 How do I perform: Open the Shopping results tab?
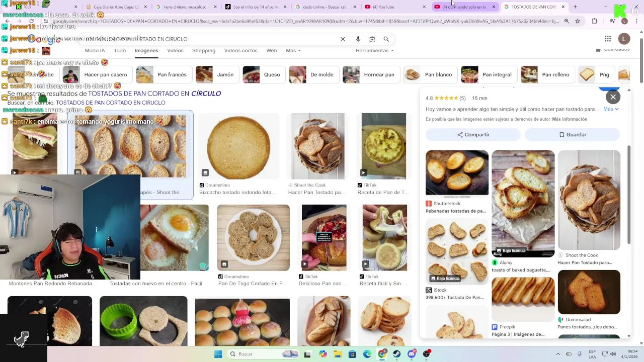click(x=204, y=51)
